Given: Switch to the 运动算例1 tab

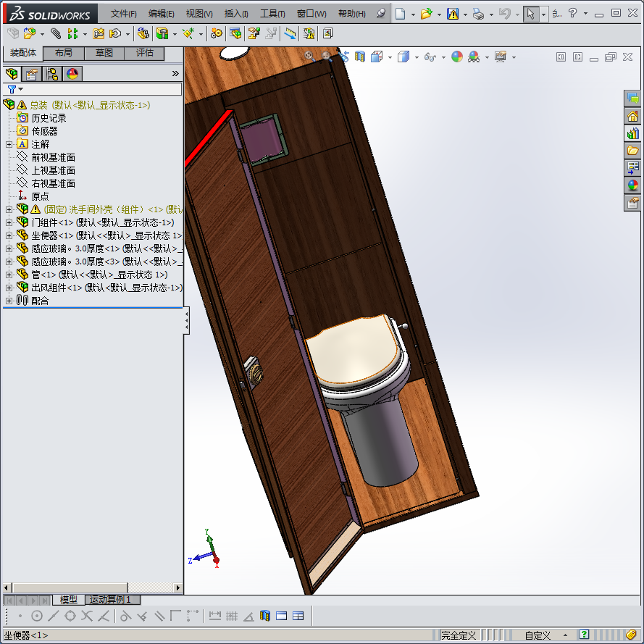Looking at the screenshot, I should click(112, 600).
